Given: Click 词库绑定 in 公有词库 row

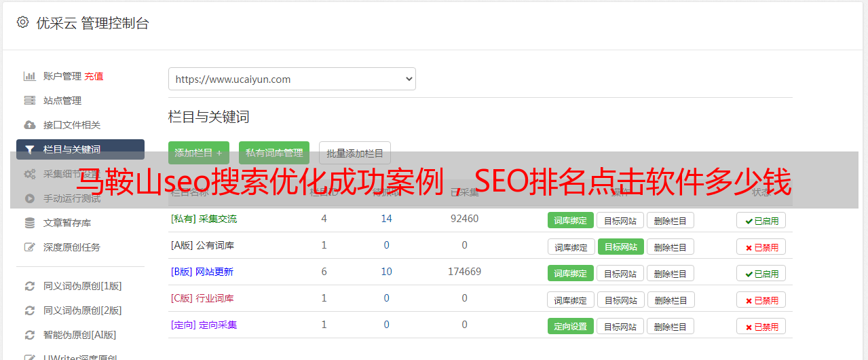Looking at the screenshot, I should point(571,247).
